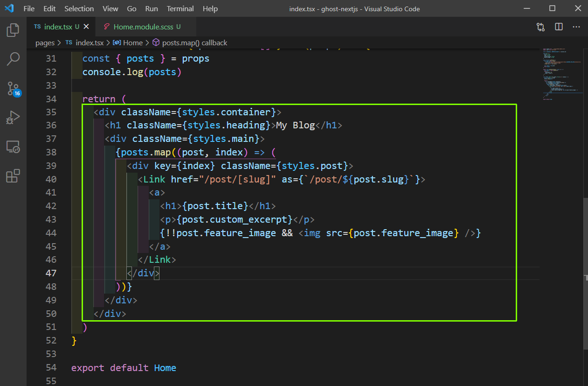Open the editor More Actions ellipsis
The width and height of the screenshot is (588, 386).
tap(577, 27)
